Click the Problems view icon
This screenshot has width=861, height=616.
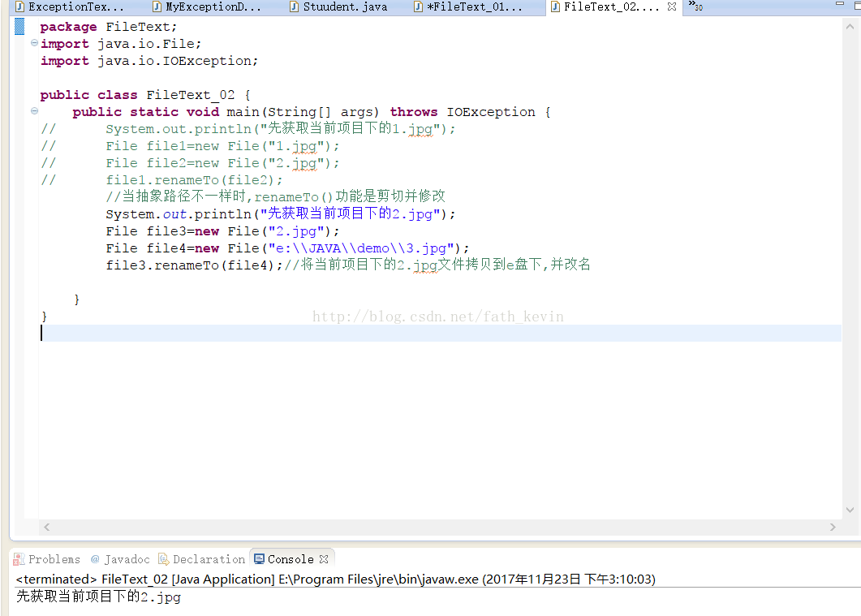tap(19, 559)
